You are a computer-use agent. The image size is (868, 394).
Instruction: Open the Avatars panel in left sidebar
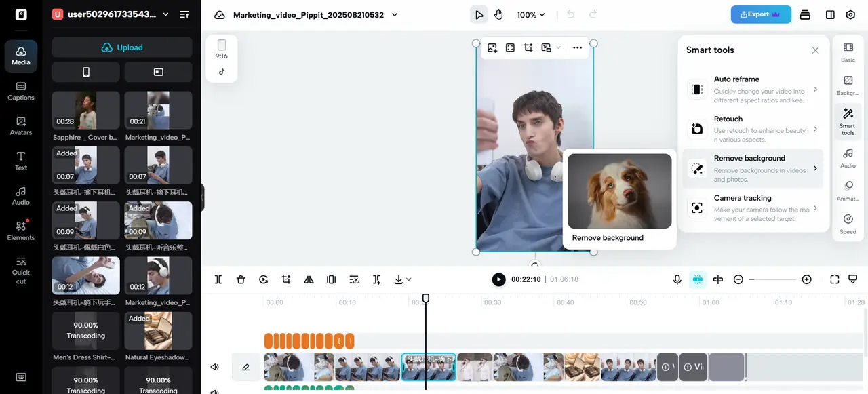pos(21,126)
